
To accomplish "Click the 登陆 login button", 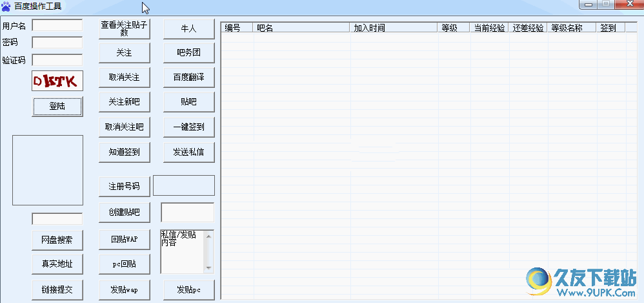I will [57, 107].
